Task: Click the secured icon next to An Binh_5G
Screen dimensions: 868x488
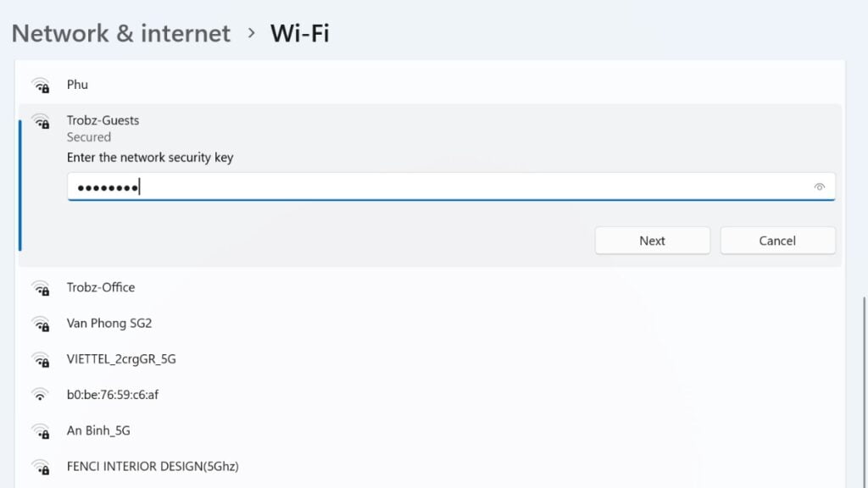Action: click(41, 430)
